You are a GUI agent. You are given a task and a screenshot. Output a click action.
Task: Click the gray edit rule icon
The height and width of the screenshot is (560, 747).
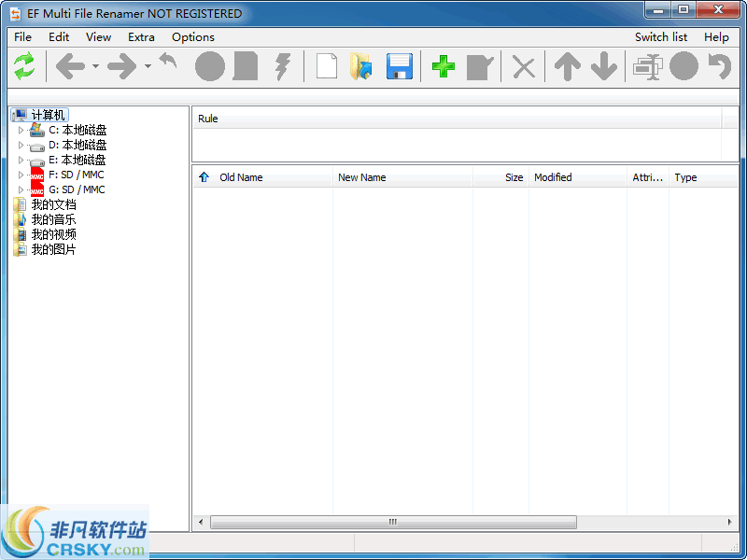pyautogui.click(x=480, y=67)
